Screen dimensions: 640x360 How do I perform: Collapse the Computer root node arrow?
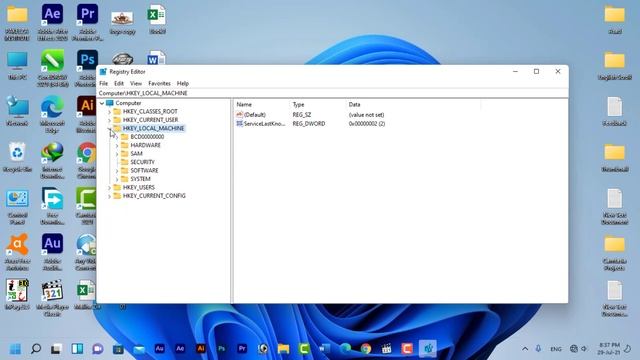click(x=102, y=103)
